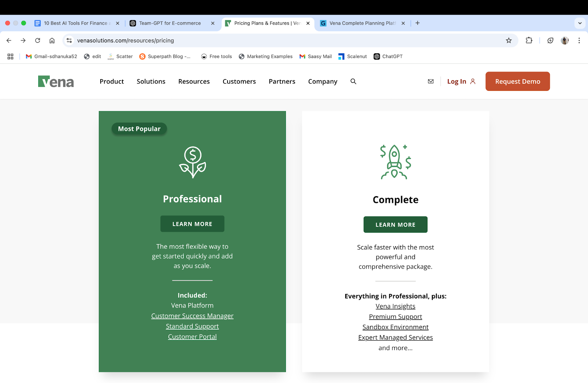This screenshot has height=383, width=588.
Task: Click the 'Vena Platform' text
Action: (192, 305)
